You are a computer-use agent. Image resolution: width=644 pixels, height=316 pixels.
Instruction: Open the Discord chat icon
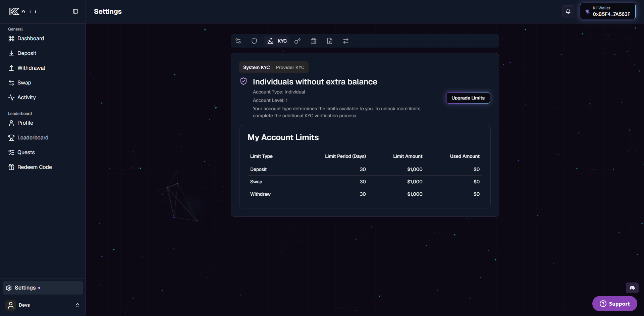632,288
